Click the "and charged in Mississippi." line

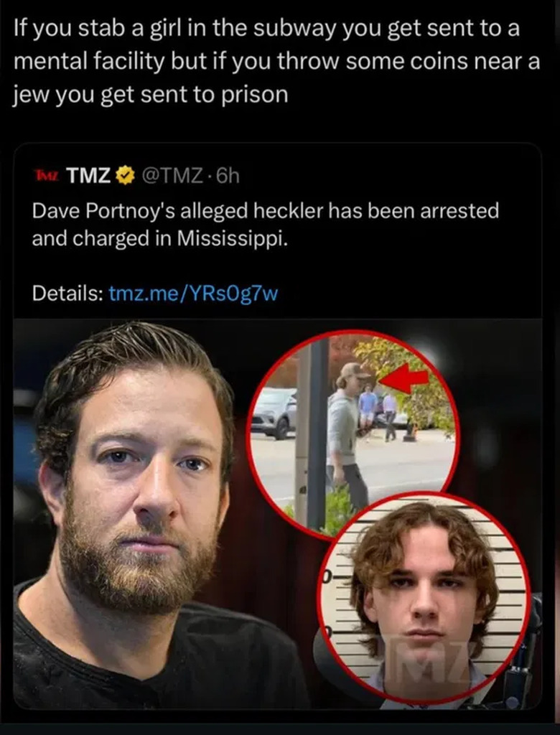pyautogui.click(x=159, y=238)
